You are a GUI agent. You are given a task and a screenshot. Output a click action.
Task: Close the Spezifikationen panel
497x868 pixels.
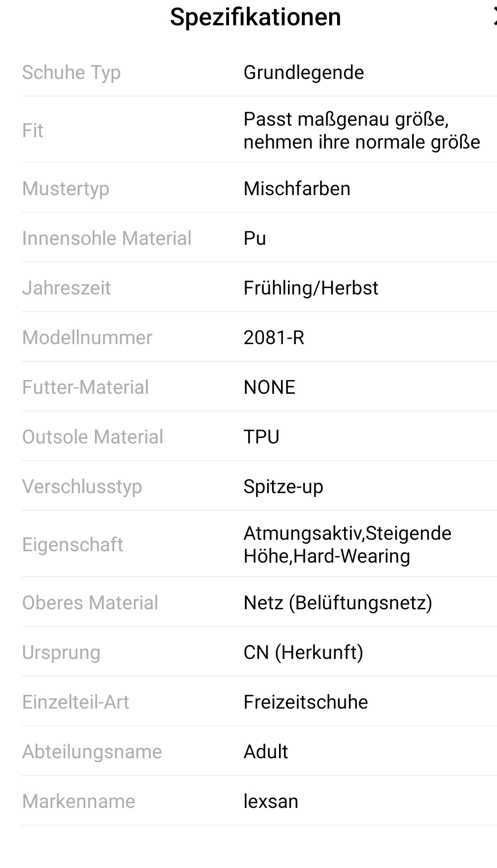pyautogui.click(x=494, y=17)
